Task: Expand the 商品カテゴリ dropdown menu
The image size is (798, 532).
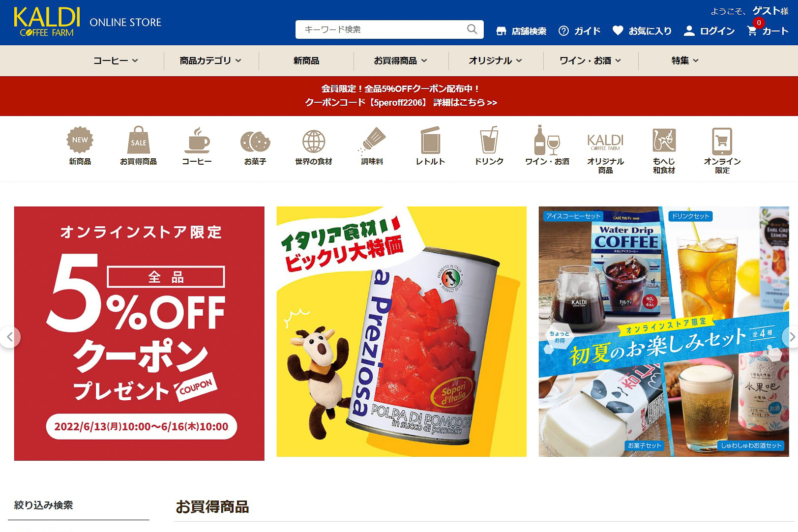Action: (210, 60)
